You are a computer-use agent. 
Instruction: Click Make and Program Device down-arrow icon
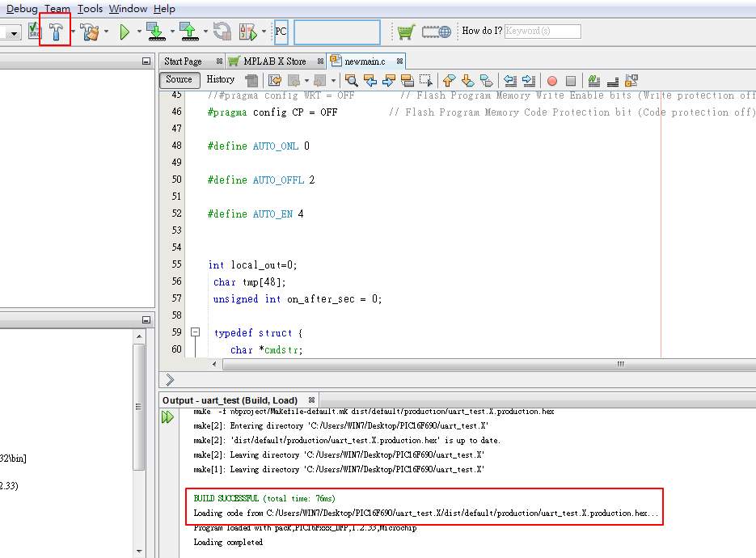(156, 32)
